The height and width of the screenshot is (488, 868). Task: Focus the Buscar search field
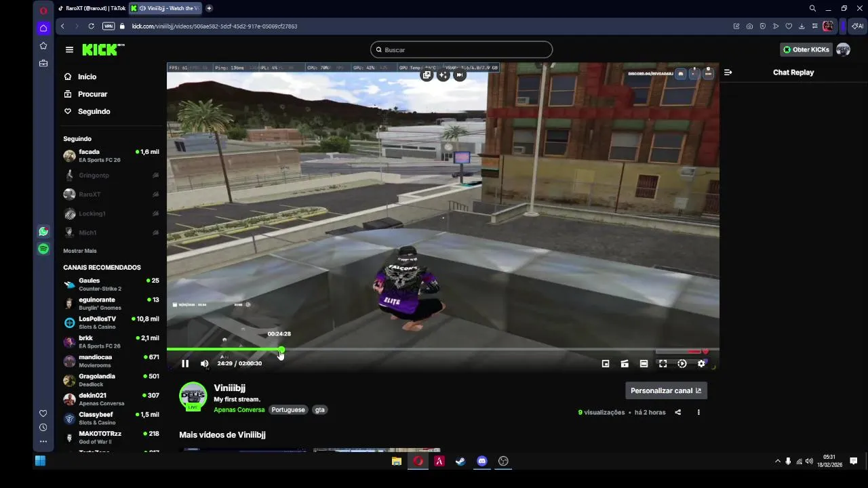[462, 49]
